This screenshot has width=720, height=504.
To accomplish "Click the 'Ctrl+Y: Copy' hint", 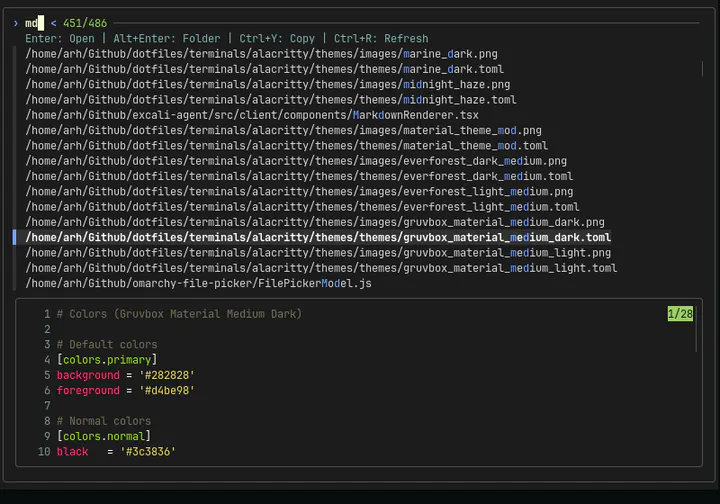I will (x=277, y=39).
